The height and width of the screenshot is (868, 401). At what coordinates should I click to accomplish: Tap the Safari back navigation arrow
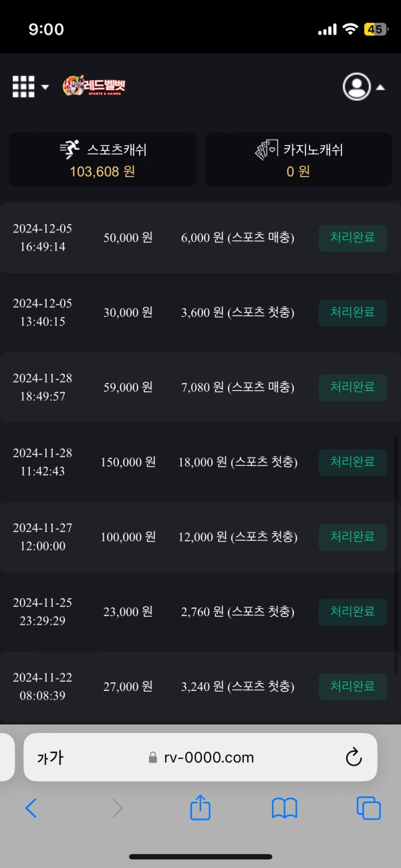pyautogui.click(x=31, y=808)
